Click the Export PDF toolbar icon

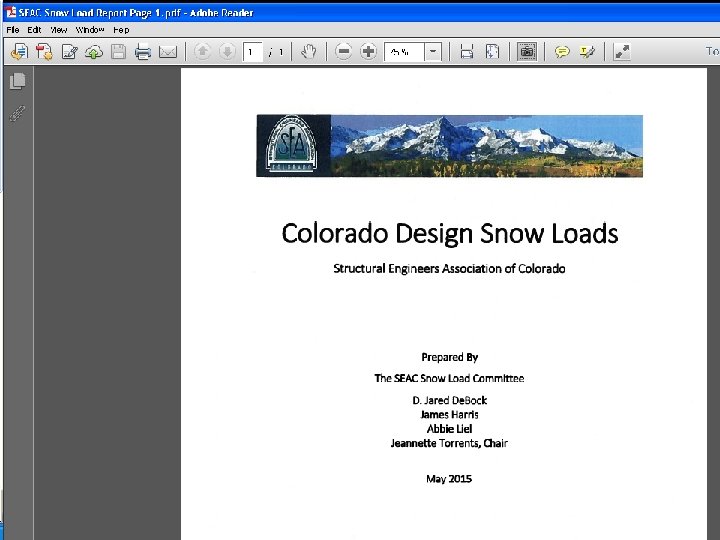tap(44, 51)
